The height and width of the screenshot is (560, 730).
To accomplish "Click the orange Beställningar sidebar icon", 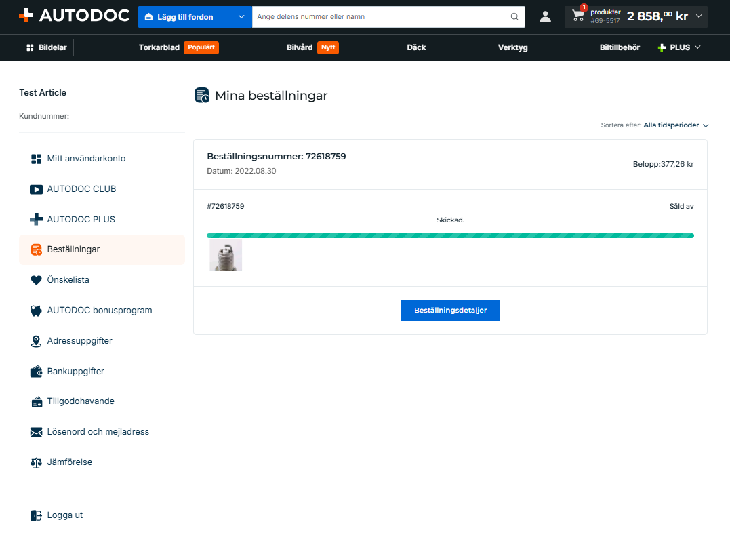I will click(37, 249).
